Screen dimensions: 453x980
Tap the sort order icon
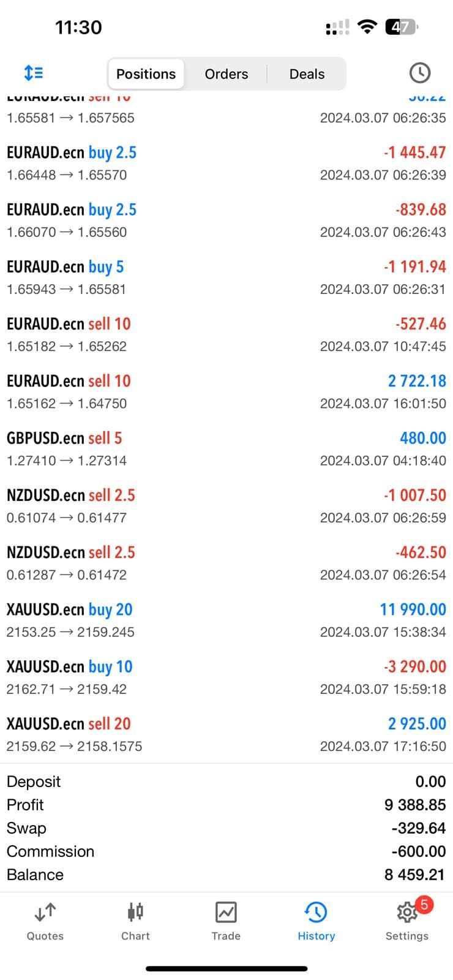[33, 73]
